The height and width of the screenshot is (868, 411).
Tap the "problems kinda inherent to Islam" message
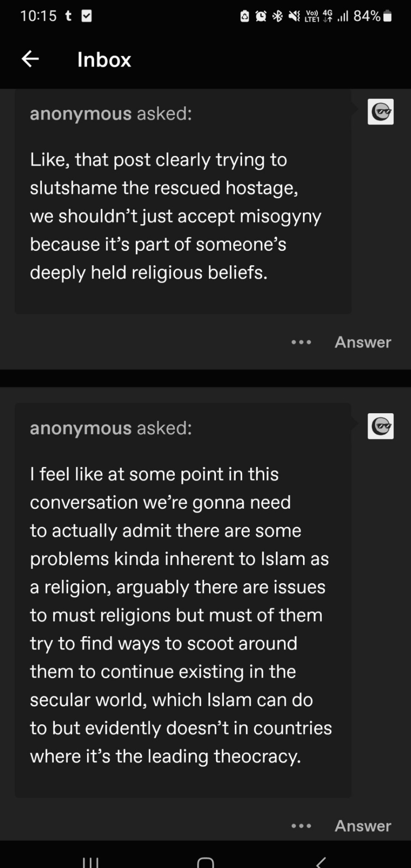pyautogui.click(x=179, y=559)
